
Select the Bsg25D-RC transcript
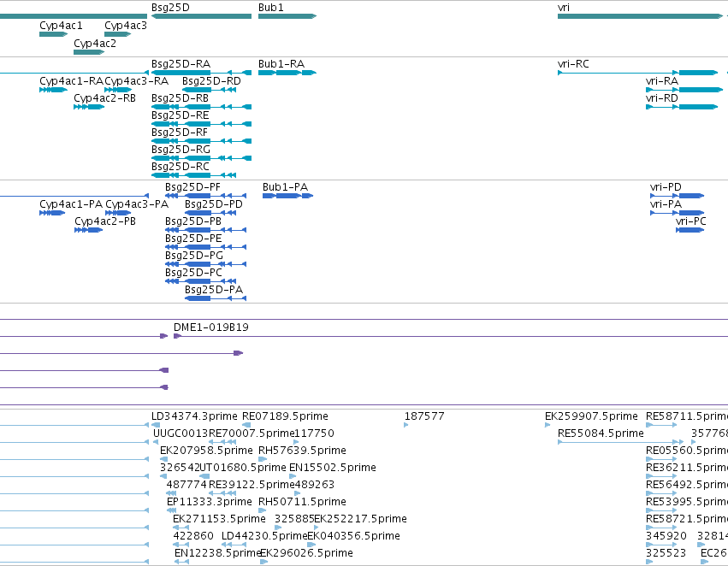[193, 175]
